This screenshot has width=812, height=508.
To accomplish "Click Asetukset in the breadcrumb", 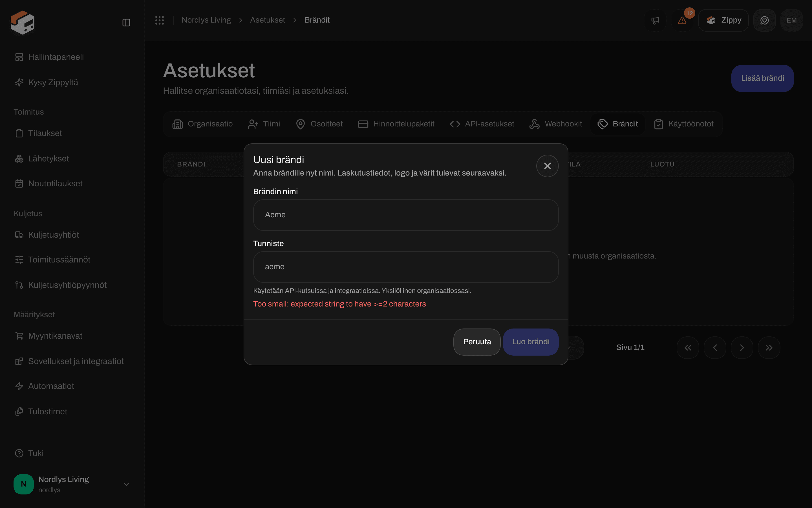I will (267, 20).
